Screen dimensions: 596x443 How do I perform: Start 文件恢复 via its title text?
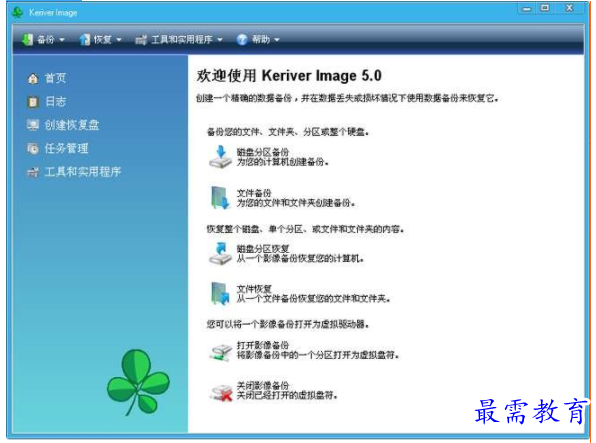(x=254, y=289)
